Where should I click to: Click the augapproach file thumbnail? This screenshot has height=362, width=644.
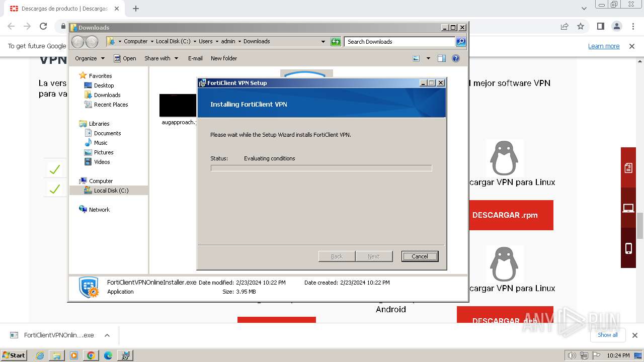pyautogui.click(x=178, y=106)
